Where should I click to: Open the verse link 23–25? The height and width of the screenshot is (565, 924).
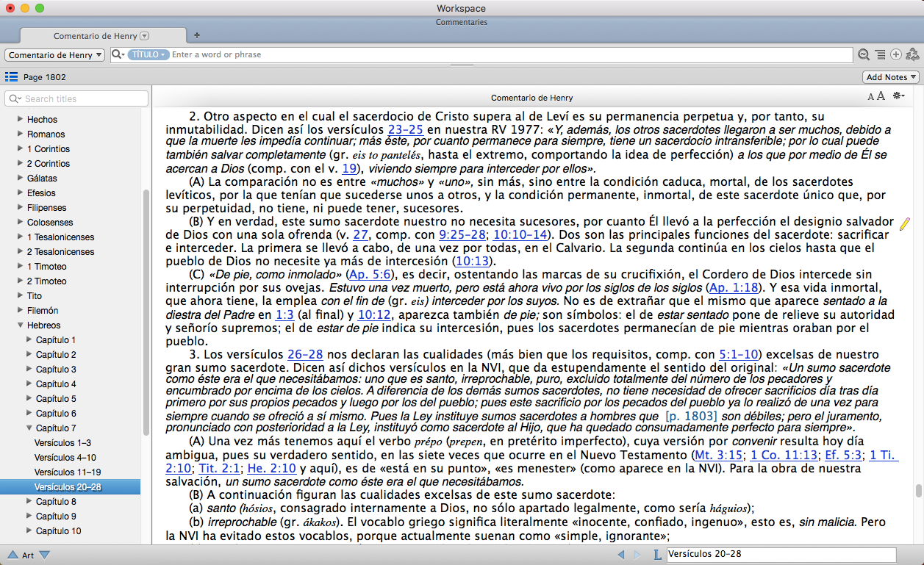(405, 129)
